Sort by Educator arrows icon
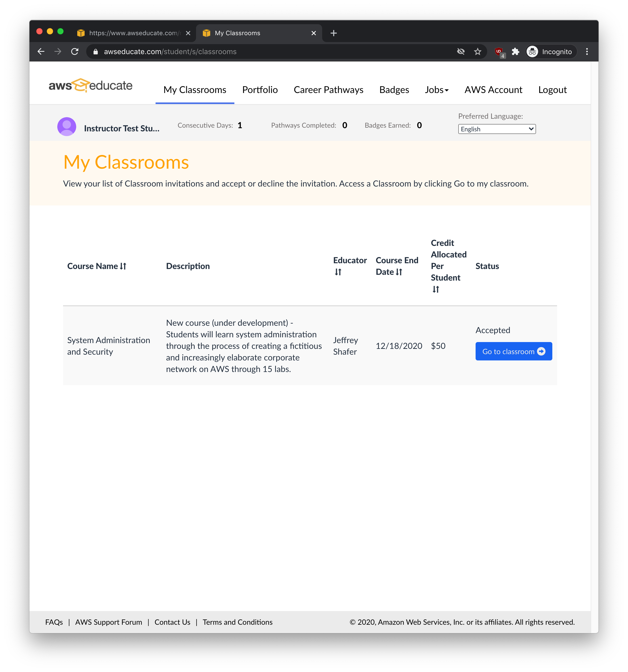The image size is (628, 672). (338, 272)
